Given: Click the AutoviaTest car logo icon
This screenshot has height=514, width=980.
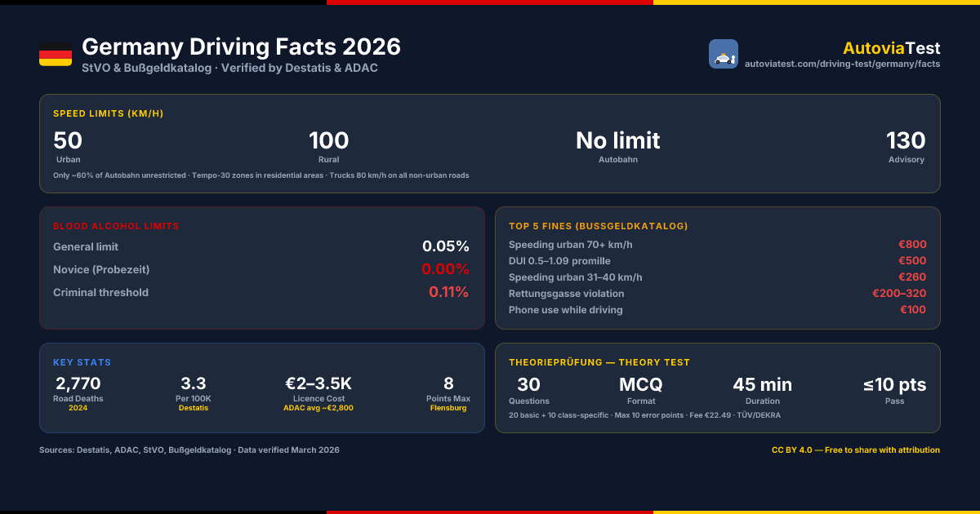Looking at the screenshot, I should [724, 54].
